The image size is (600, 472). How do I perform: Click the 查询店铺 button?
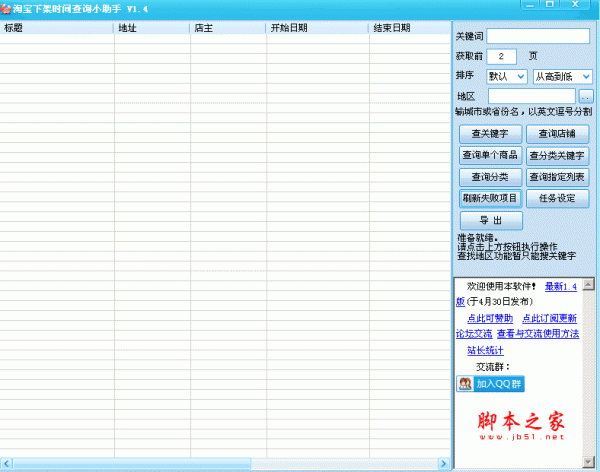557,134
